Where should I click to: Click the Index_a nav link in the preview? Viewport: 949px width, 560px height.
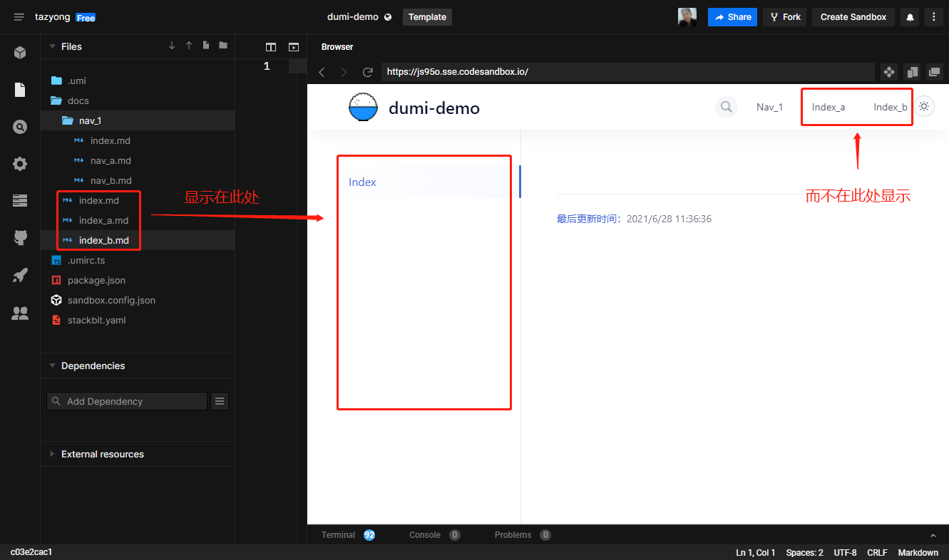pyautogui.click(x=829, y=106)
